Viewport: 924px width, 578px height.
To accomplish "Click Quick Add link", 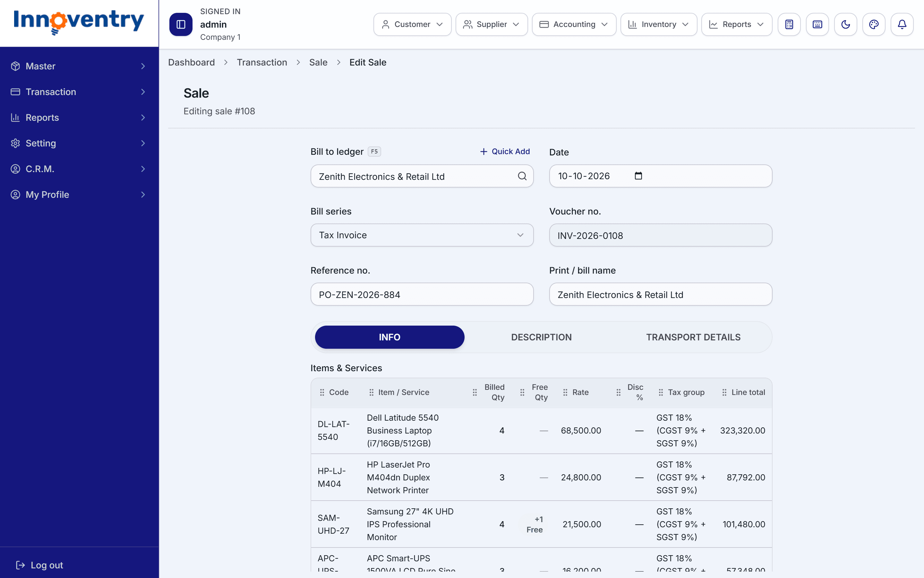I will click(x=505, y=151).
